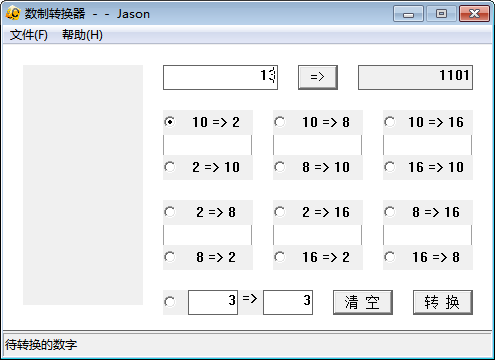Open the 文件(F) menu
Viewport: 495px width, 360px height.
tap(29, 35)
